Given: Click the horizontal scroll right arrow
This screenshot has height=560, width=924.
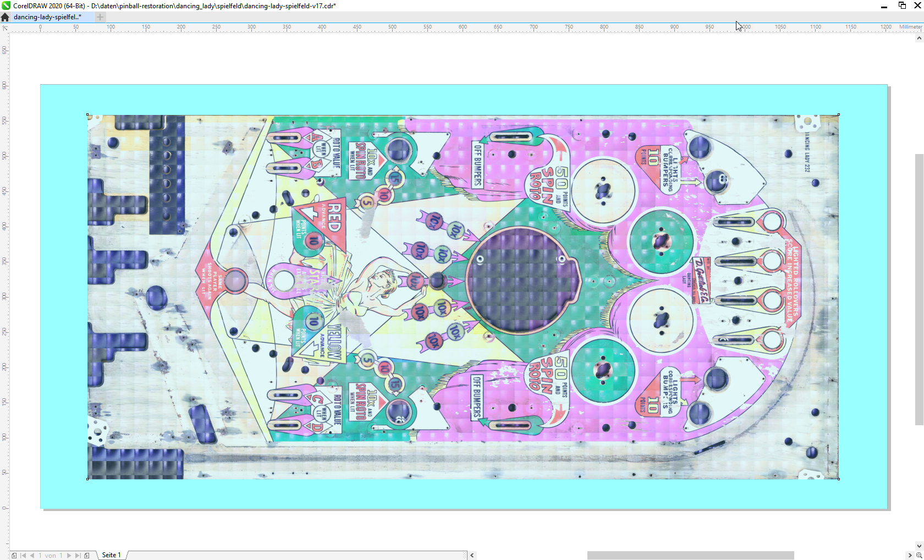Looking at the screenshot, I should (910, 556).
